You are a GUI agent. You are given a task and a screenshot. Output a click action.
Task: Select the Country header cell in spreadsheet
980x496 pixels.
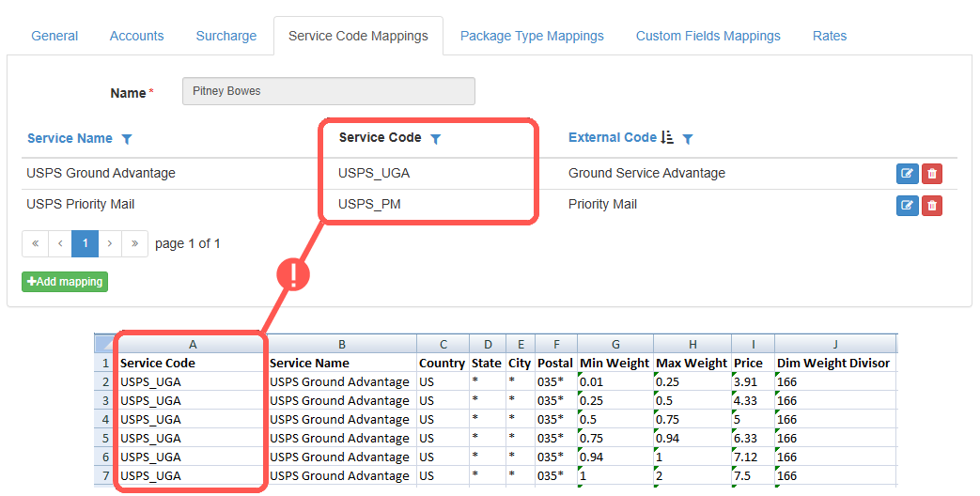(x=443, y=363)
